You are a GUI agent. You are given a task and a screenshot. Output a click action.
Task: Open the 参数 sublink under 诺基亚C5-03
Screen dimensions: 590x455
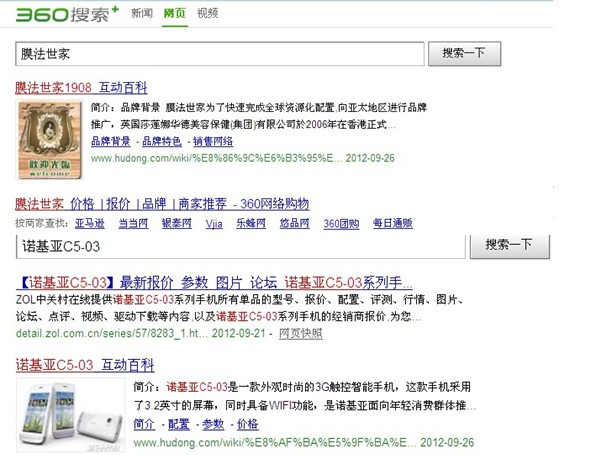(x=213, y=424)
